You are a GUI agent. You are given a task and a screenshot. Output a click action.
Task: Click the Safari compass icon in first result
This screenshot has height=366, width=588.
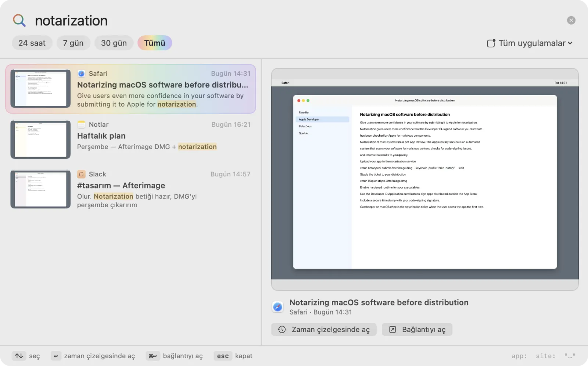click(81, 73)
